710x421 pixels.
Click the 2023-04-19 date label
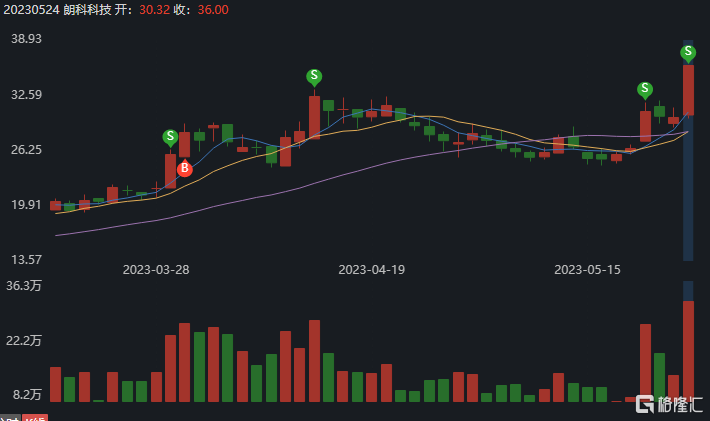(372, 270)
